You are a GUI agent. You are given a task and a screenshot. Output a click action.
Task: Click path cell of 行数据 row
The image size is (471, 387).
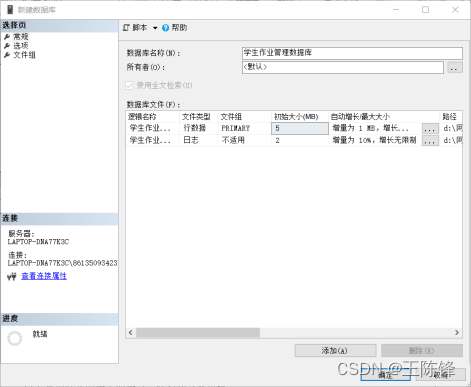(452, 128)
